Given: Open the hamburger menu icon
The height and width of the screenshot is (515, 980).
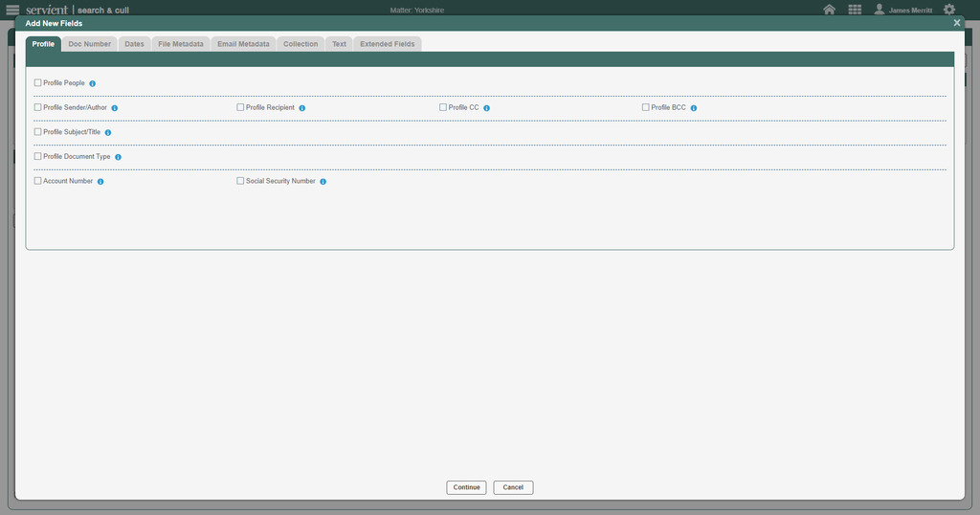Looking at the screenshot, I should click(x=12, y=10).
